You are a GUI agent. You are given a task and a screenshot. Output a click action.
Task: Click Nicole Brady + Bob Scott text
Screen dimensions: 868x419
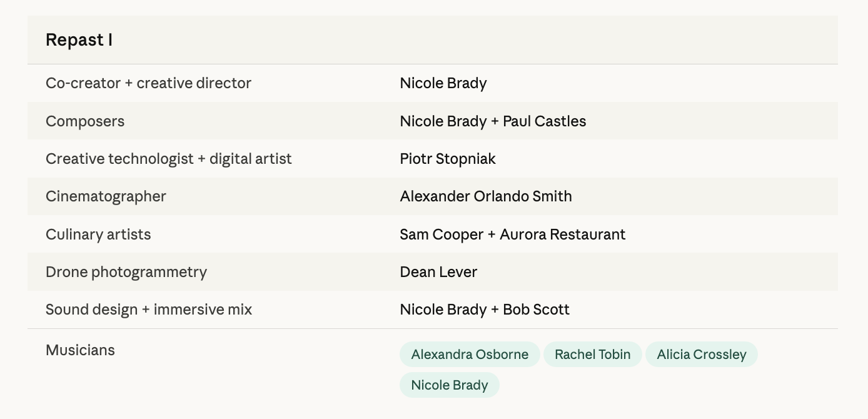485,310
